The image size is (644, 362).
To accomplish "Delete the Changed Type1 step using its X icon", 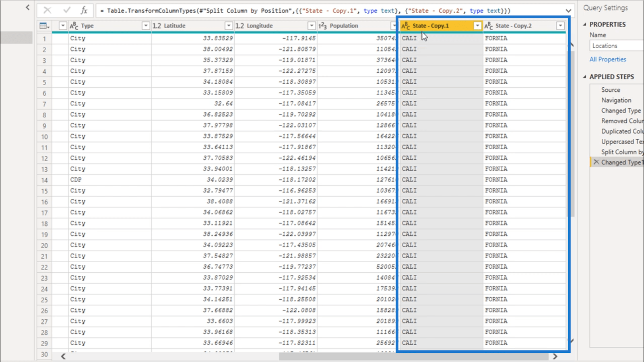I will click(596, 162).
